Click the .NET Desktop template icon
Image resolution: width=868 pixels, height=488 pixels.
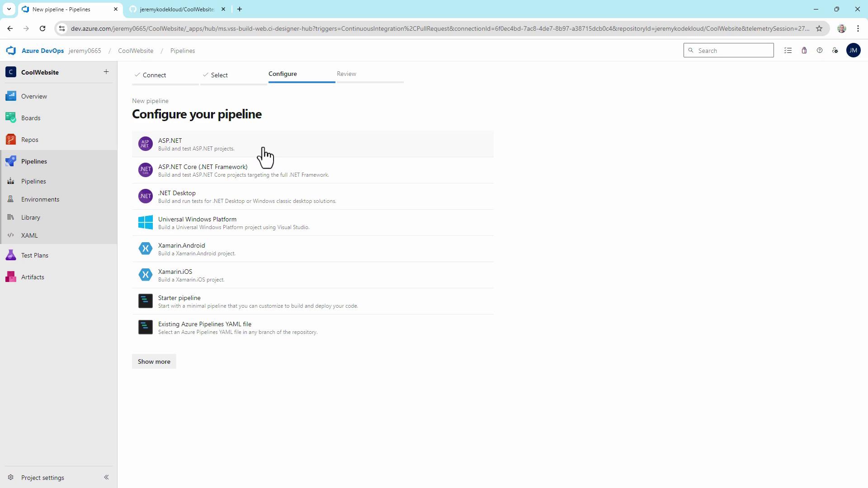point(146,196)
